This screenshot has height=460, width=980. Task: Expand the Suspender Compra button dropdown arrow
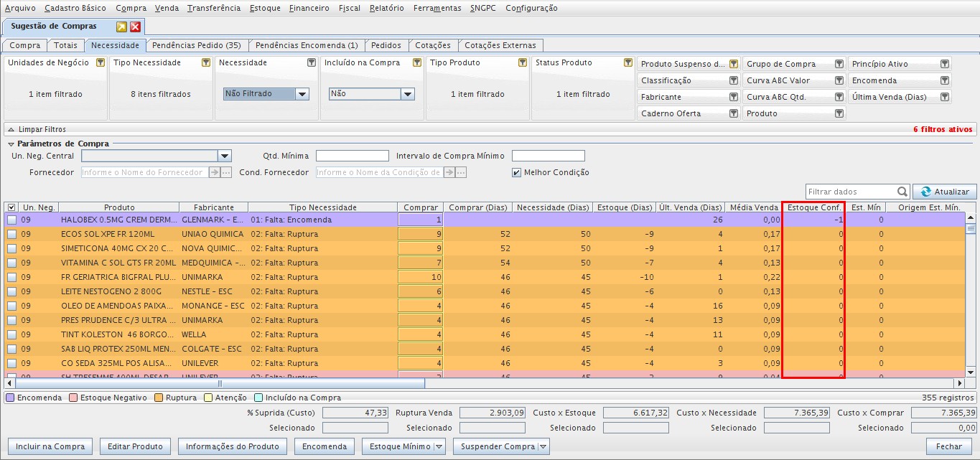click(x=542, y=446)
